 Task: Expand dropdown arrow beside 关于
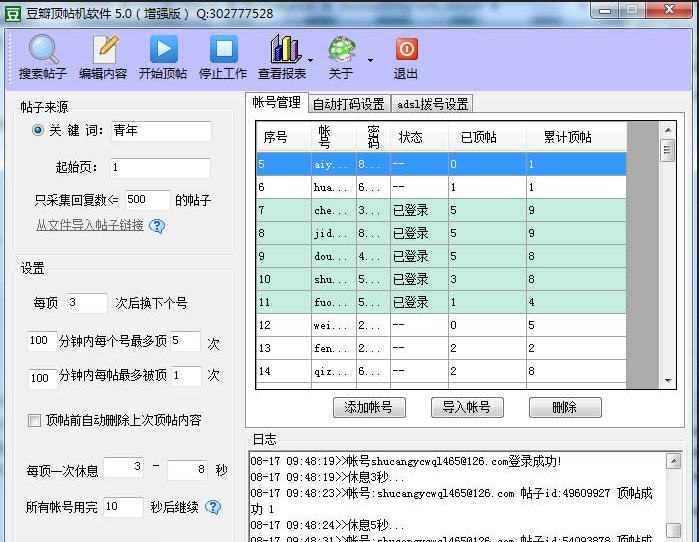[370, 61]
